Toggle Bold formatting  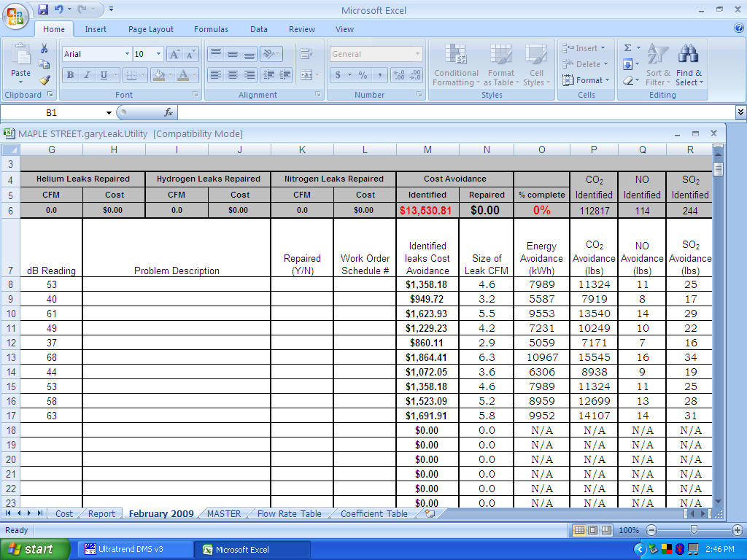click(71, 75)
